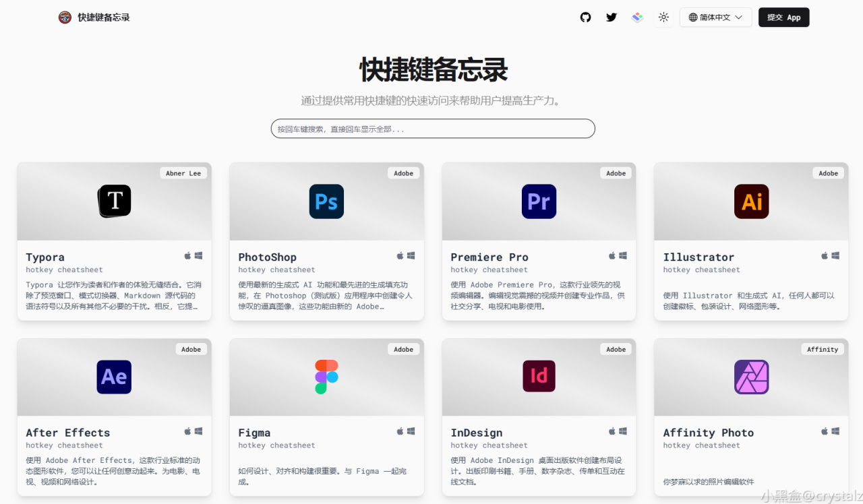This screenshot has width=863, height=504.
Task: Click the Apple icon on PhotoShop card
Action: click(x=400, y=256)
